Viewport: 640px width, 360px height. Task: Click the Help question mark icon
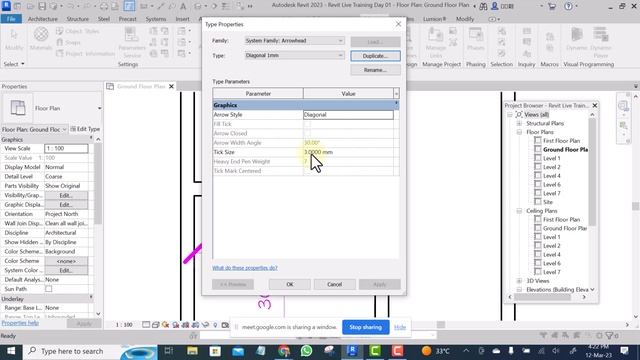(568, 6)
